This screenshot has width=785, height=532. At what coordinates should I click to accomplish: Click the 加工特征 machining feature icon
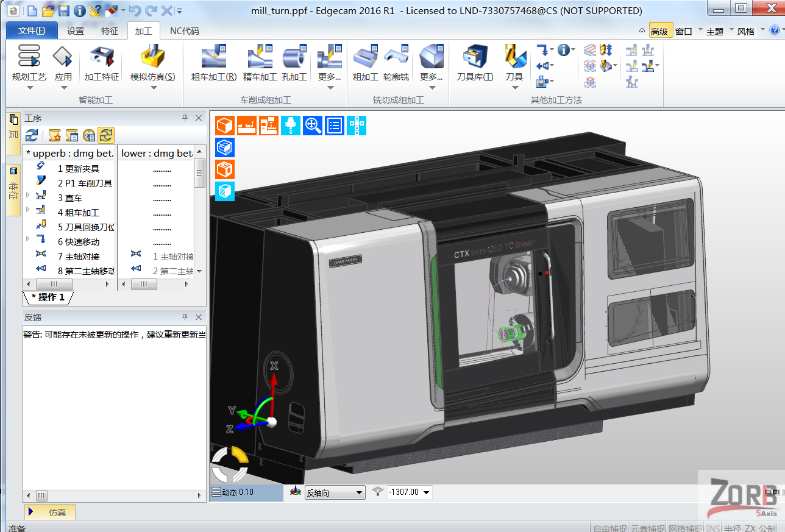point(102,63)
